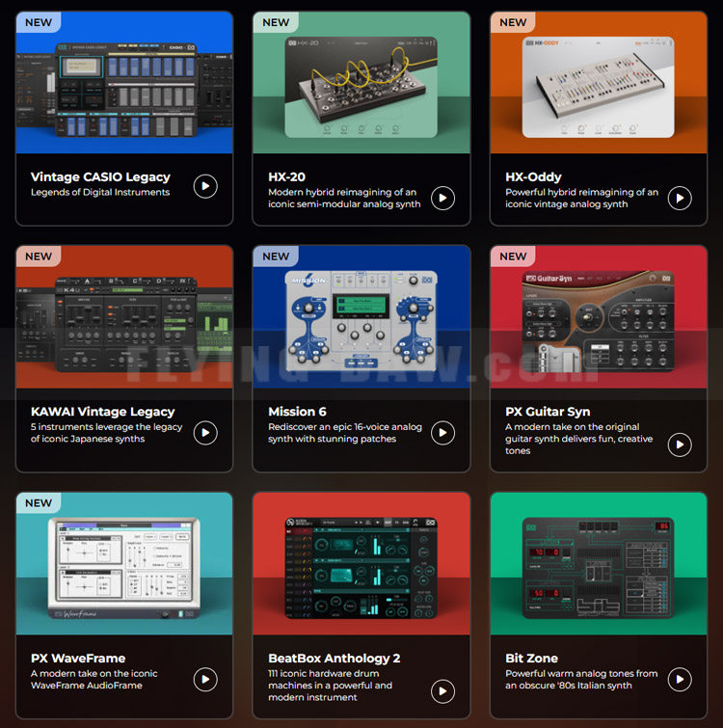The image size is (723, 728).
Task: Click the NEW badge on HX-Oddy
Action: [513, 22]
